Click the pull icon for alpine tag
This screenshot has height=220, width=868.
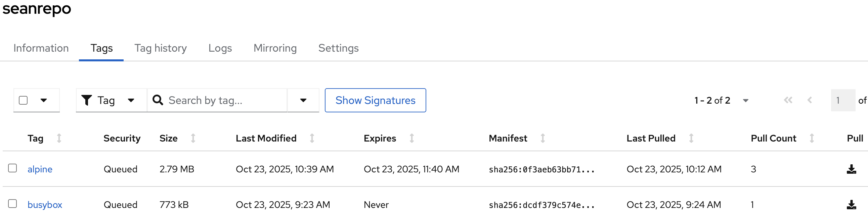pyautogui.click(x=851, y=169)
